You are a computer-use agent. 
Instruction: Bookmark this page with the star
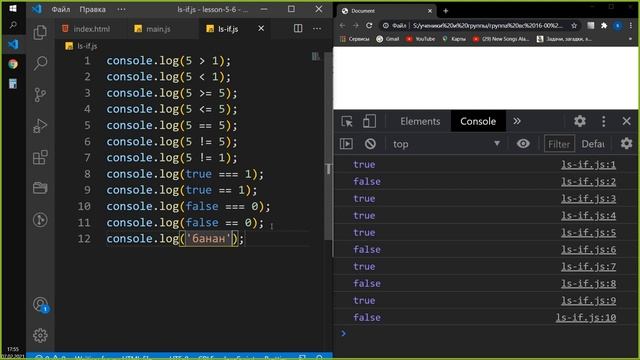click(x=574, y=26)
